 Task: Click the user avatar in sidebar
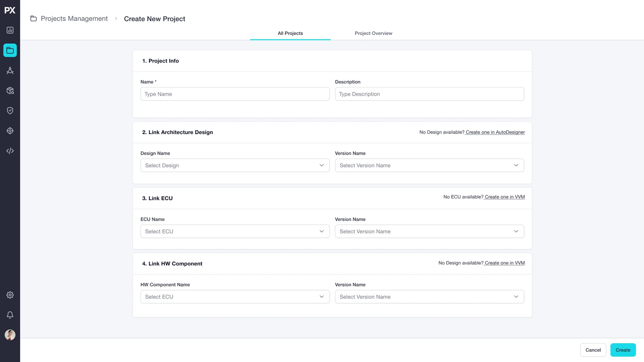pyautogui.click(x=10, y=335)
